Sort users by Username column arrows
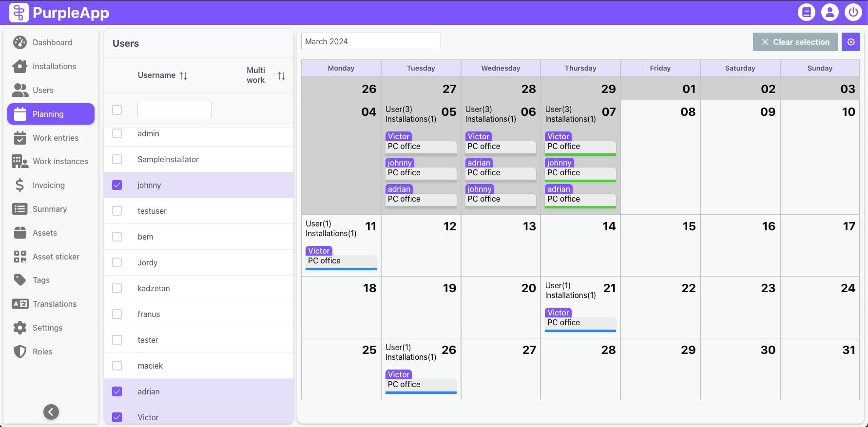 pos(183,75)
